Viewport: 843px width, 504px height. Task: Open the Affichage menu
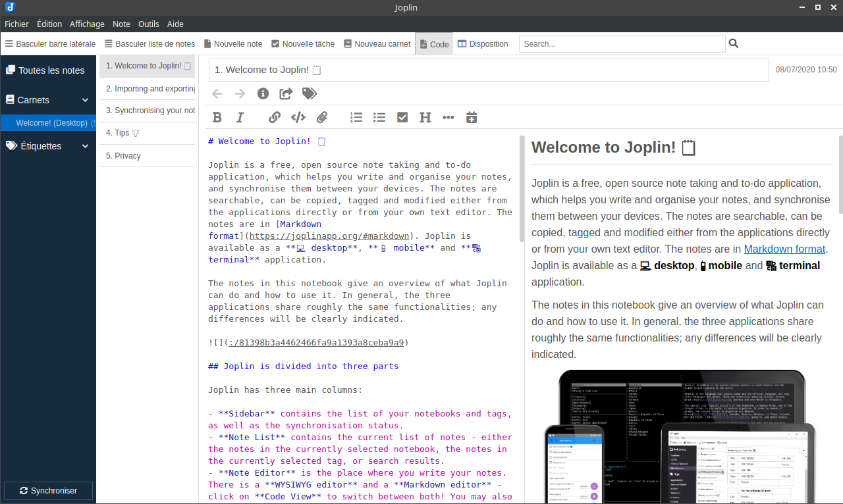(87, 24)
